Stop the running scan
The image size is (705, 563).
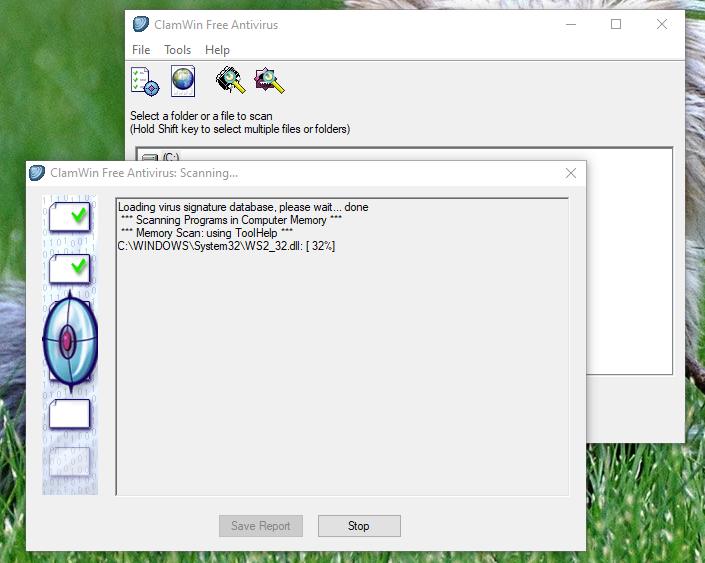click(x=359, y=526)
